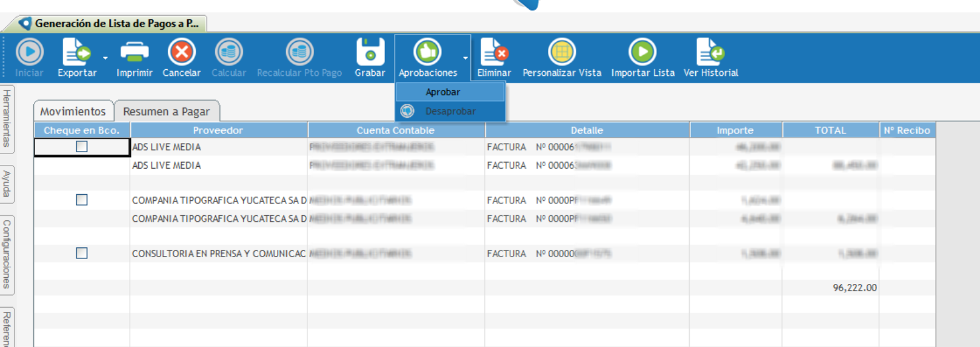This screenshot has height=347, width=980.
Task: Click the Personalizar Vista grid icon
Action: (562, 52)
